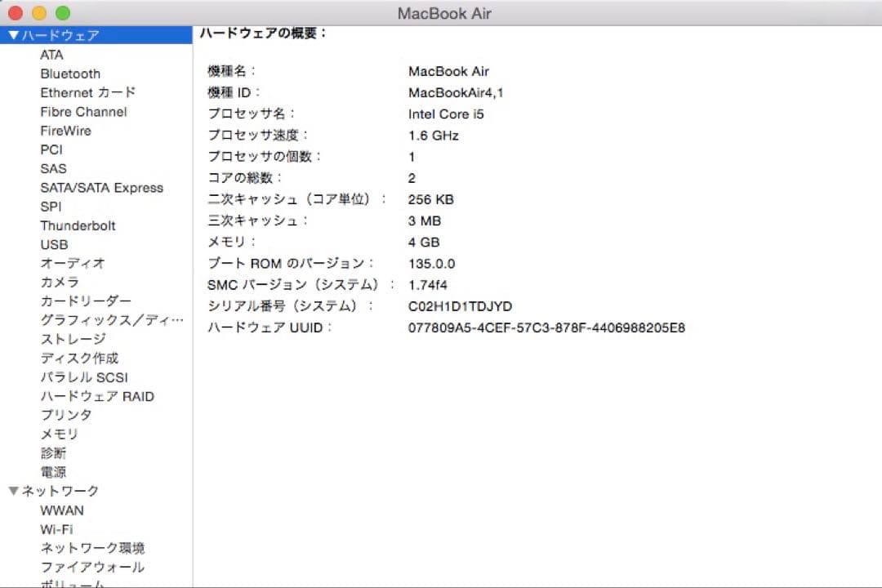Click the hardware UUID value
Viewport: 882px width, 588px height.
click(546, 328)
